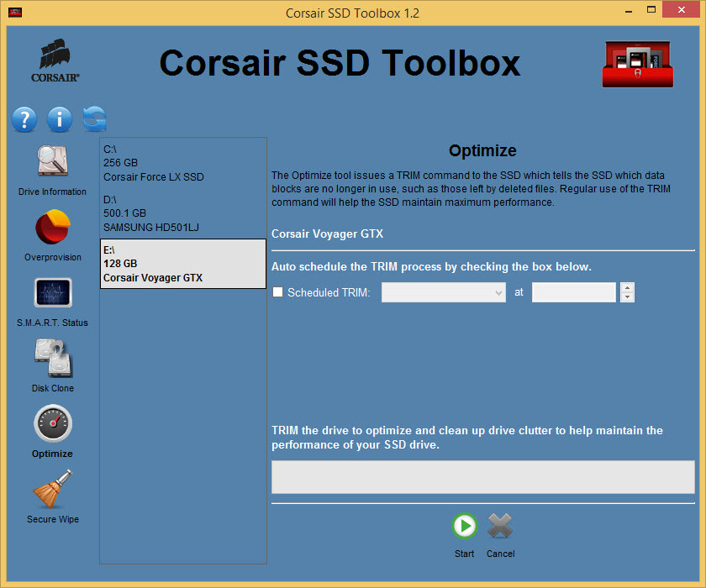706x588 pixels.
Task: Open the Overprovision pie chart icon
Action: 53,227
